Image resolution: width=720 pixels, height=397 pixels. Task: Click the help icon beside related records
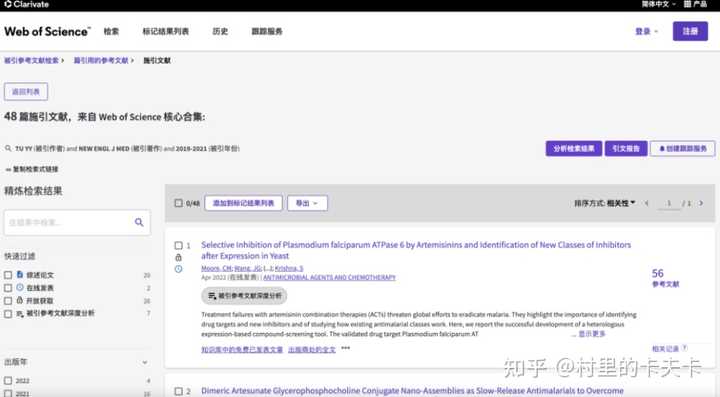pos(685,348)
